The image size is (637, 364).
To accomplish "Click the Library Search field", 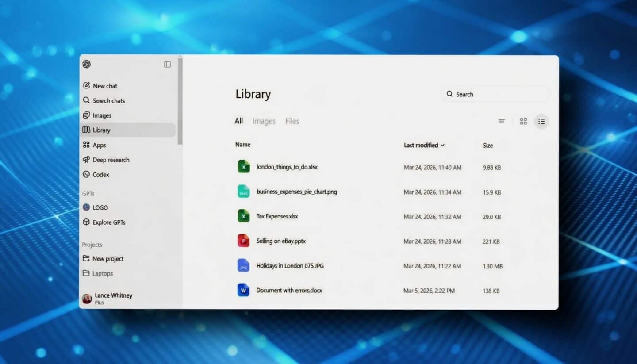I will coord(495,94).
